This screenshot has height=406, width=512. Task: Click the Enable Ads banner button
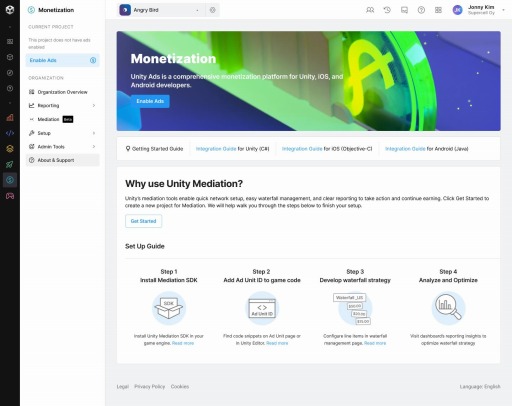pos(150,101)
